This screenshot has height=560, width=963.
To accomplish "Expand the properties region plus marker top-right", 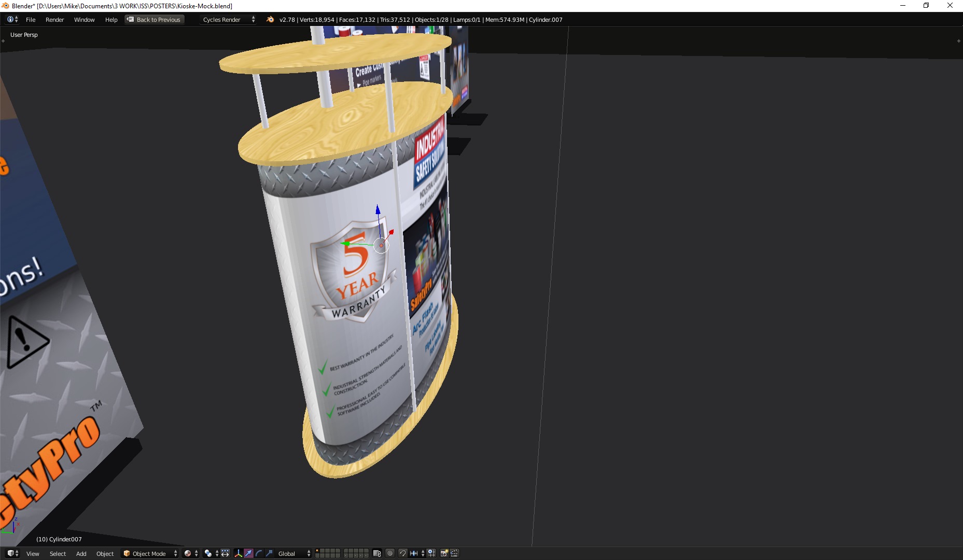I will [x=958, y=41].
